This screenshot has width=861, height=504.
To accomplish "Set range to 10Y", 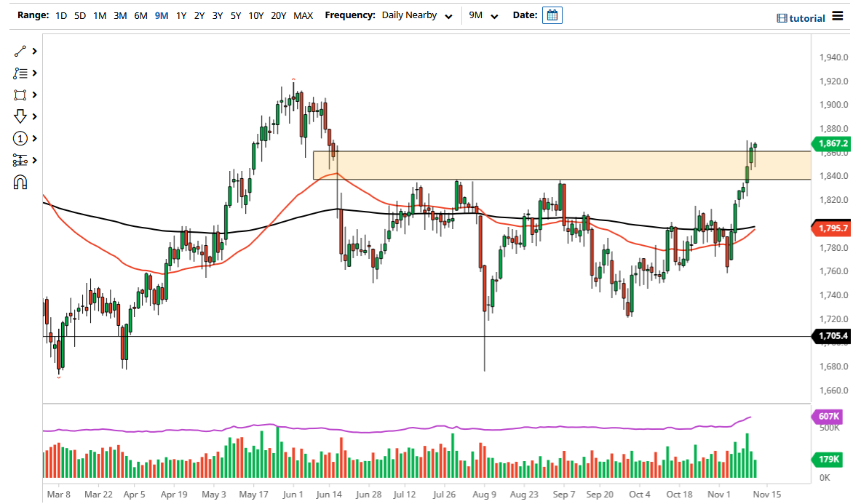I will [x=256, y=15].
